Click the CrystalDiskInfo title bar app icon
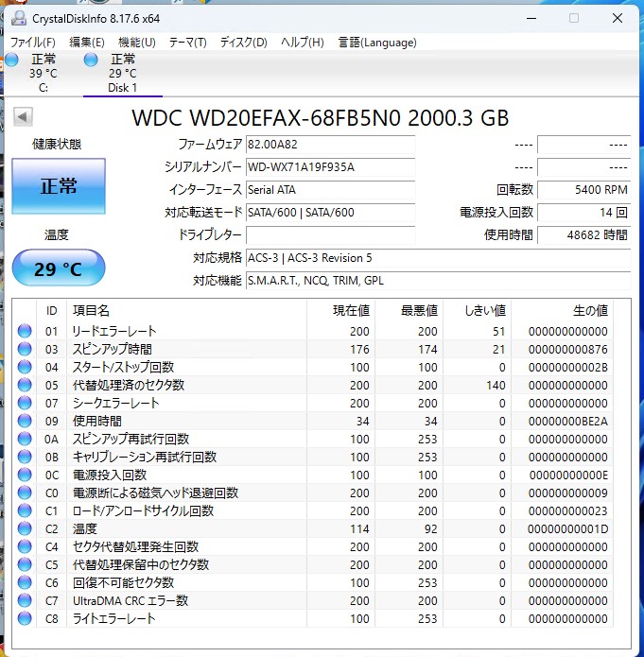Screen dimensions: 644x657 [19, 19]
